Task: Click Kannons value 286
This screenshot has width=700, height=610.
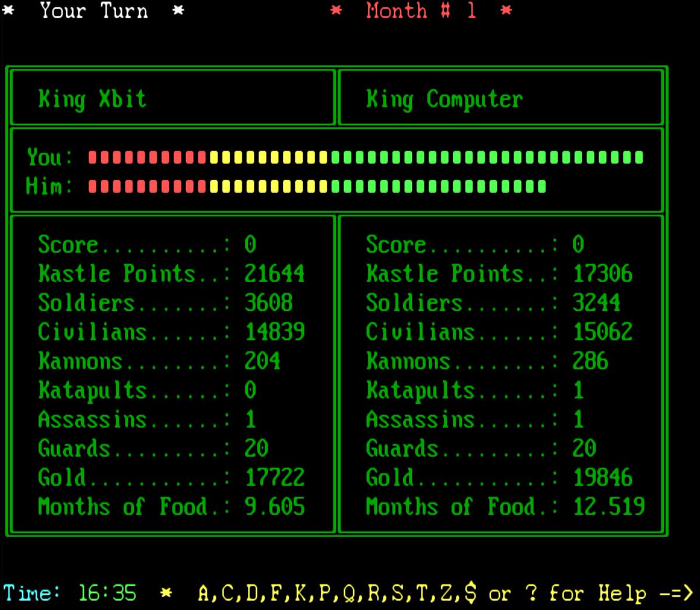Action: click(x=590, y=361)
